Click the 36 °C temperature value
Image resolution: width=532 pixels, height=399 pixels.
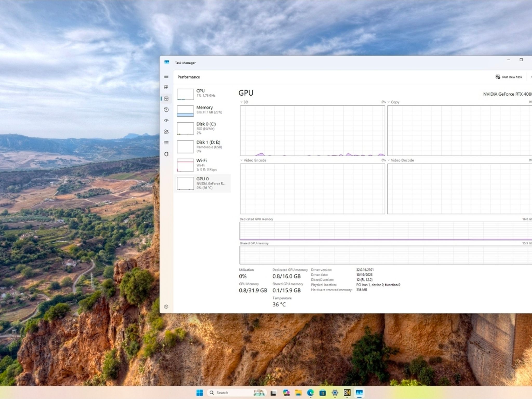click(x=279, y=304)
